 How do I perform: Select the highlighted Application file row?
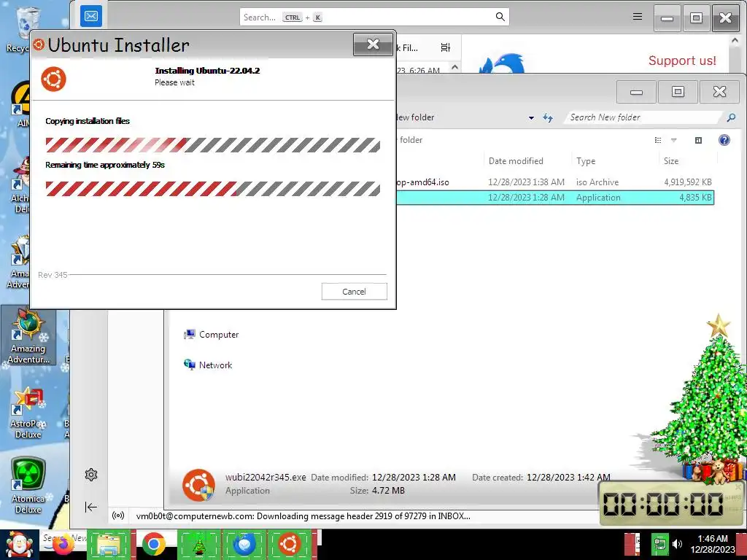[x=555, y=197]
